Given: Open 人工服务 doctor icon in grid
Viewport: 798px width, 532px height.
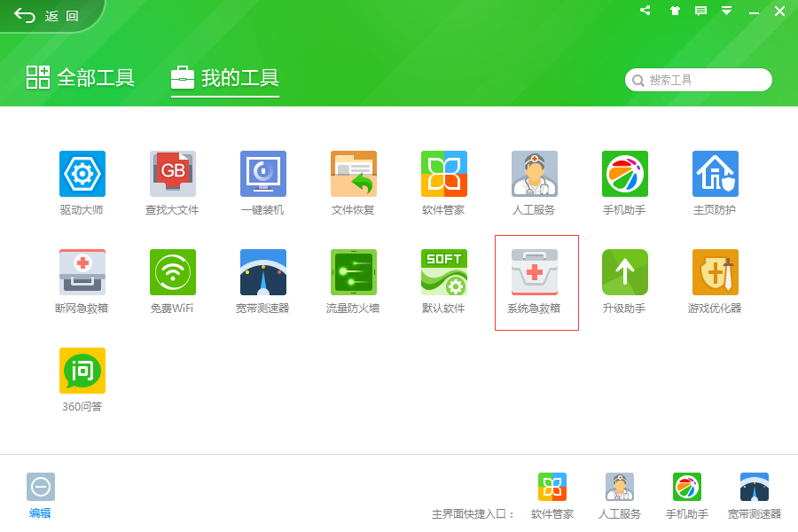Looking at the screenshot, I should (x=535, y=174).
